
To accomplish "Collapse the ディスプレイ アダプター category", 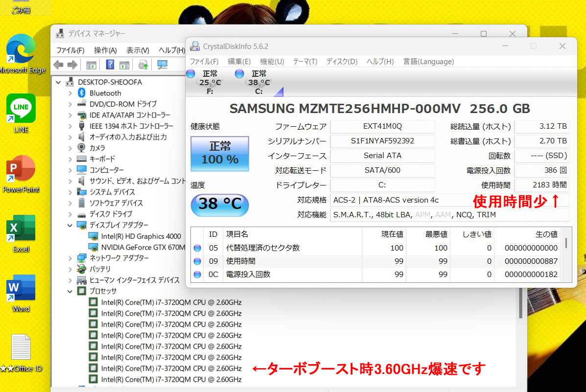I will point(70,225).
